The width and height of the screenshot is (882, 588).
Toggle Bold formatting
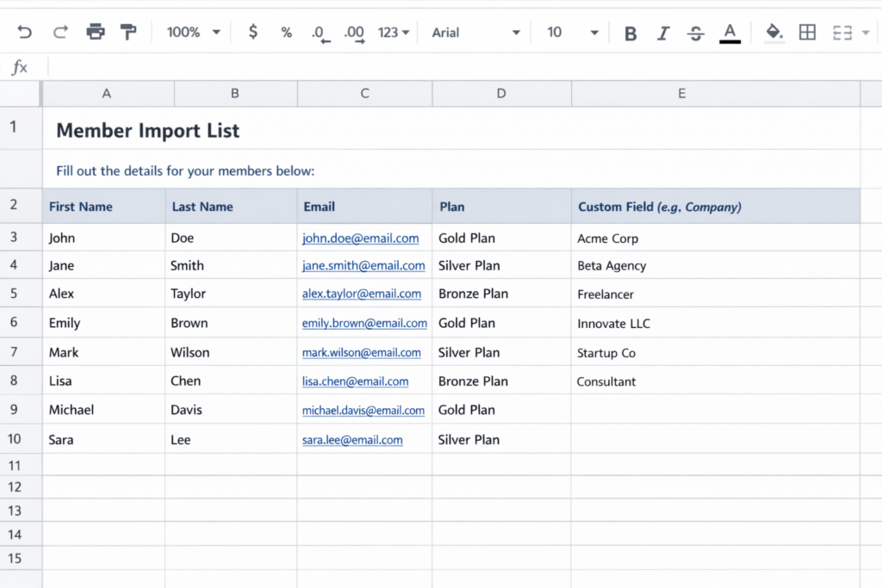[x=630, y=34]
